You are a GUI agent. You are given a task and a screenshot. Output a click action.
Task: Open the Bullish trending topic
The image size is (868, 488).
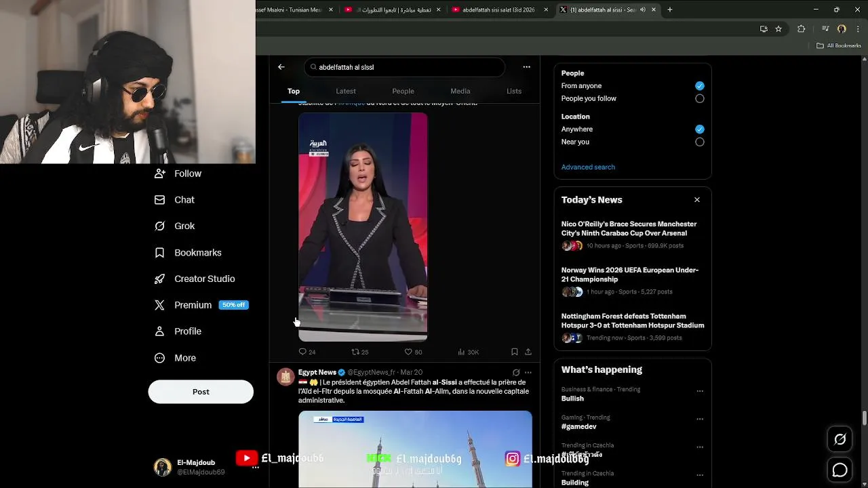point(572,399)
